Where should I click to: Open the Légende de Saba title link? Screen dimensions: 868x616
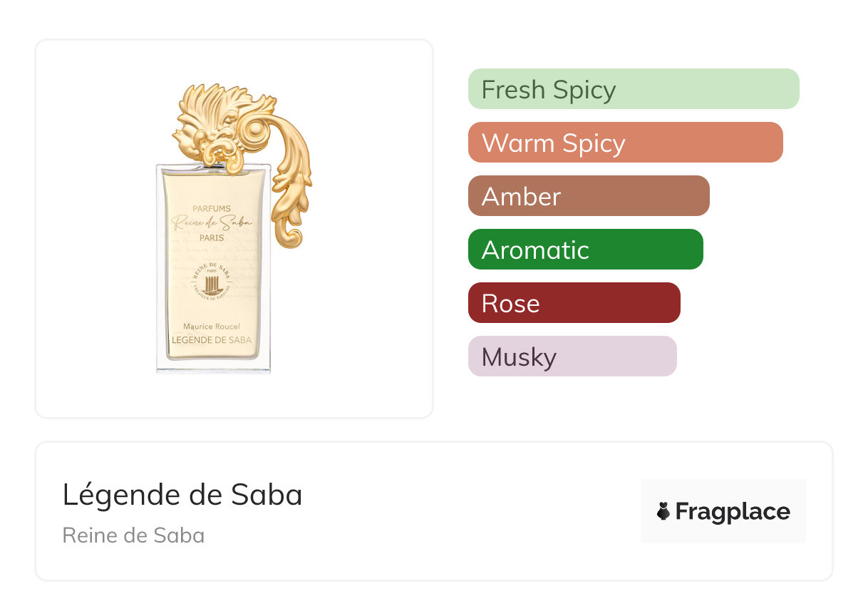pyautogui.click(x=182, y=495)
